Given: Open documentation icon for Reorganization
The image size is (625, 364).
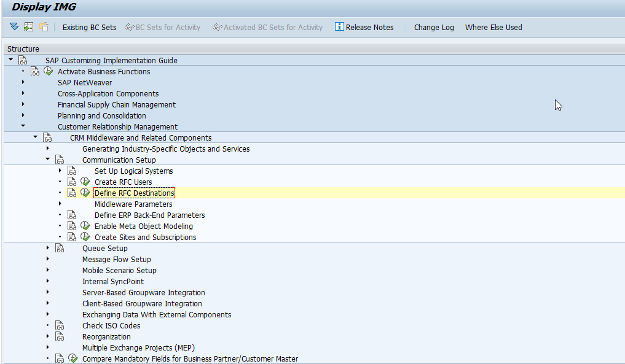Looking at the screenshot, I should [60, 336].
